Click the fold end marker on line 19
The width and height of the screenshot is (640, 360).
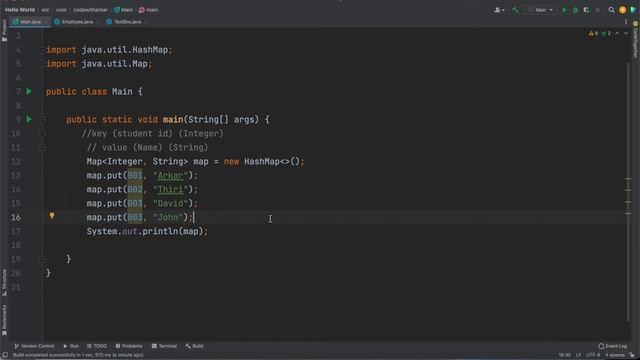pyautogui.click(x=42, y=259)
